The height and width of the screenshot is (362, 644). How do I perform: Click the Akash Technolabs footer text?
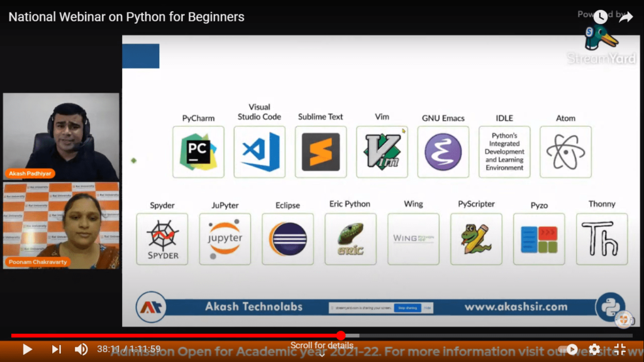pos(254,307)
